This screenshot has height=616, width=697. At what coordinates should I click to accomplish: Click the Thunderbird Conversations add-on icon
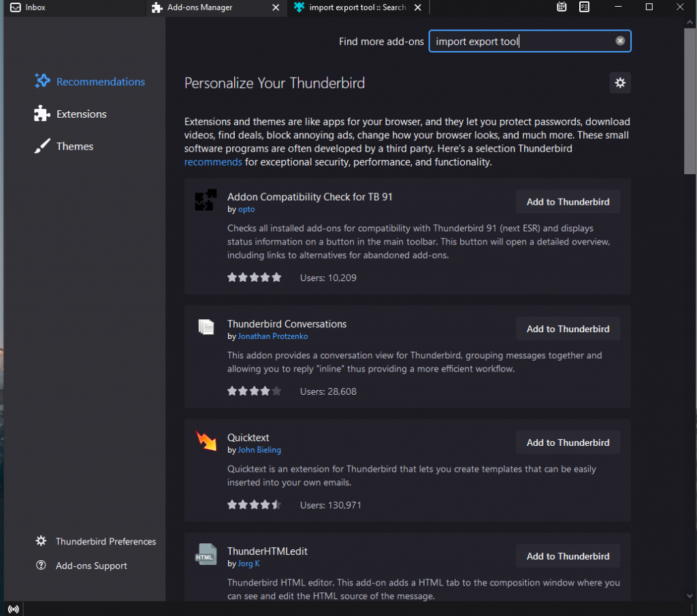click(206, 327)
